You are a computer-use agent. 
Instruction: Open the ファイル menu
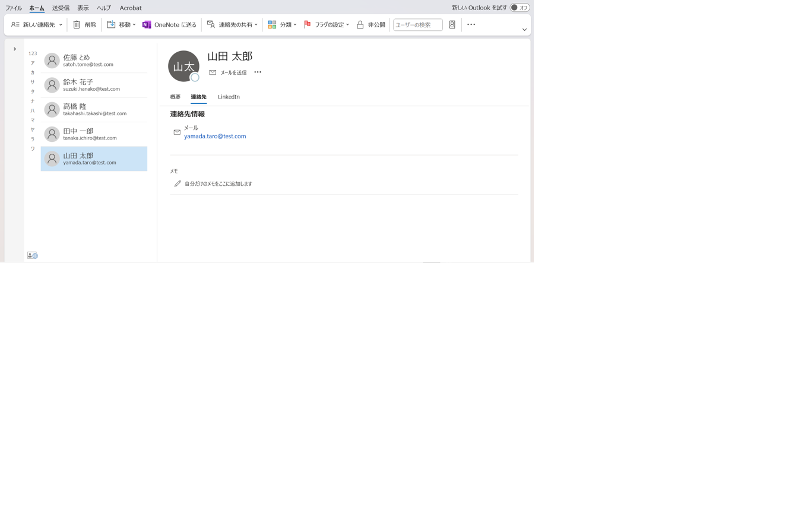14,8
